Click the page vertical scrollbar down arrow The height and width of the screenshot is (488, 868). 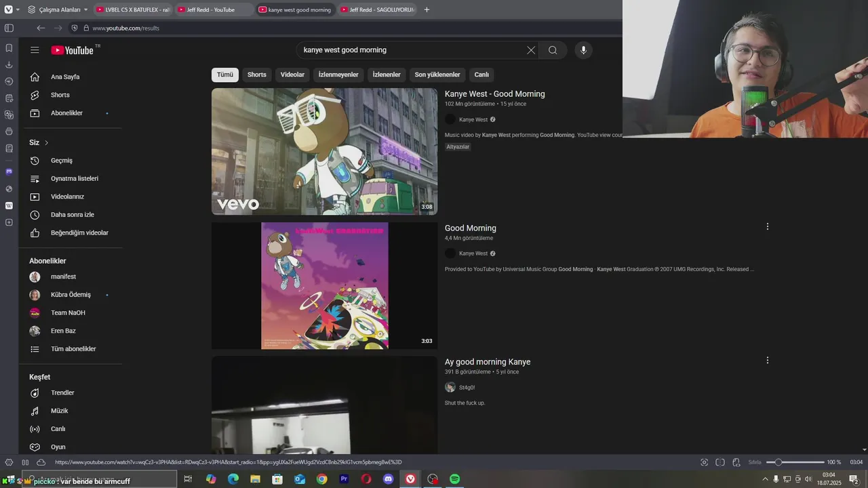pos(864,449)
